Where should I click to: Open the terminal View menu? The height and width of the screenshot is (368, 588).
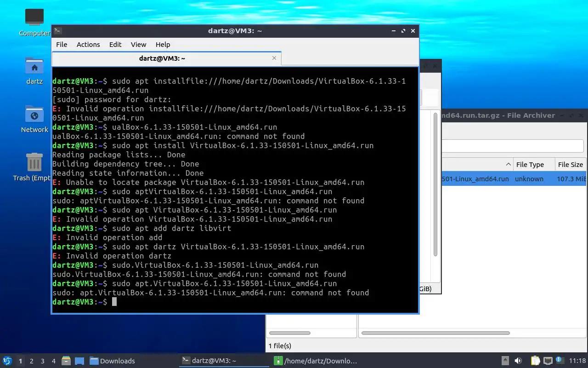click(138, 45)
